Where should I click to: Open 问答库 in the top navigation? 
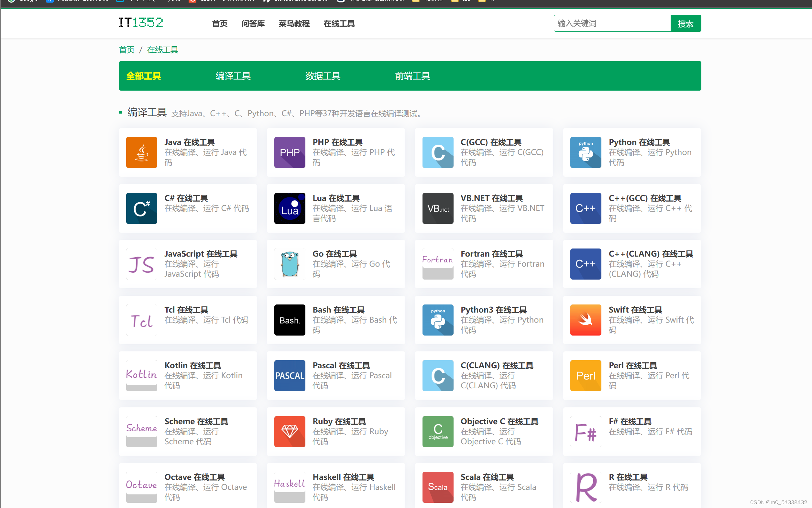tap(253, 24)
